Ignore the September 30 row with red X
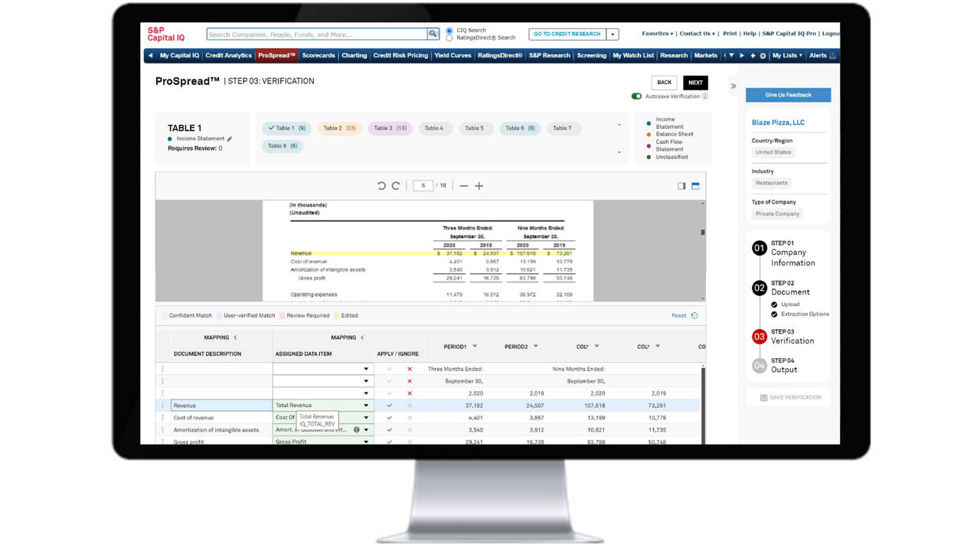The height and width of the screenshot is (551, 980). pyautogui.click(x=410, y=381)
